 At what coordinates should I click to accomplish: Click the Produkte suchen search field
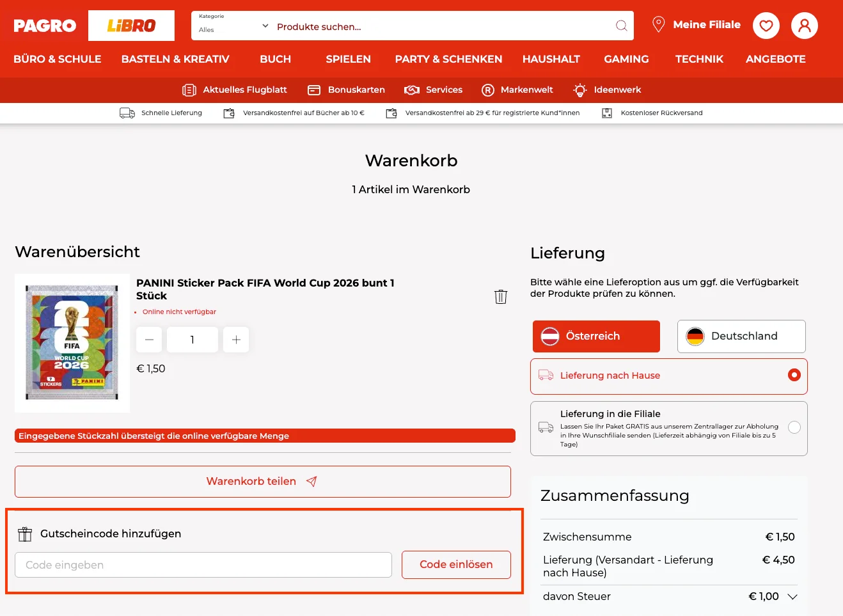pos(443,26)
